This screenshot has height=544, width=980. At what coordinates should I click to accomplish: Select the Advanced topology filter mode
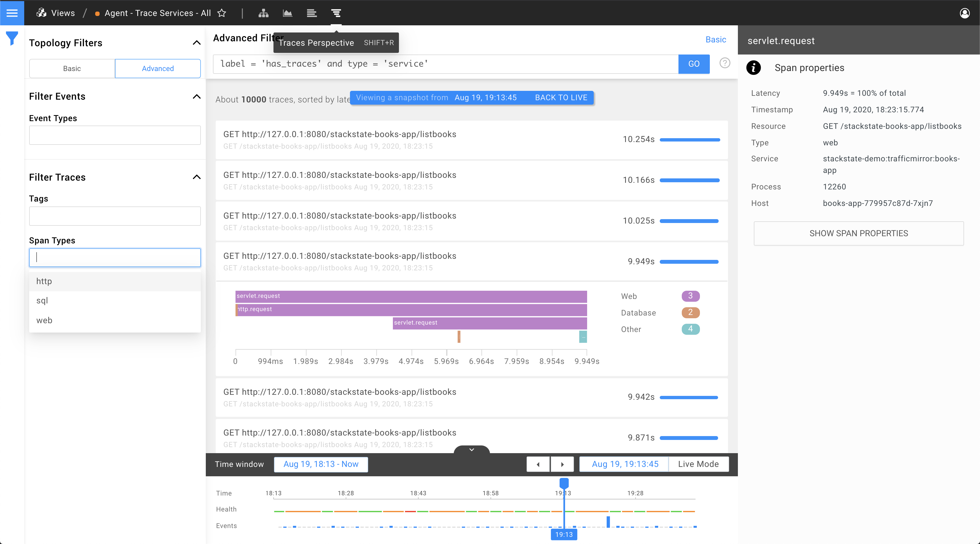click(x=158, y=69)
